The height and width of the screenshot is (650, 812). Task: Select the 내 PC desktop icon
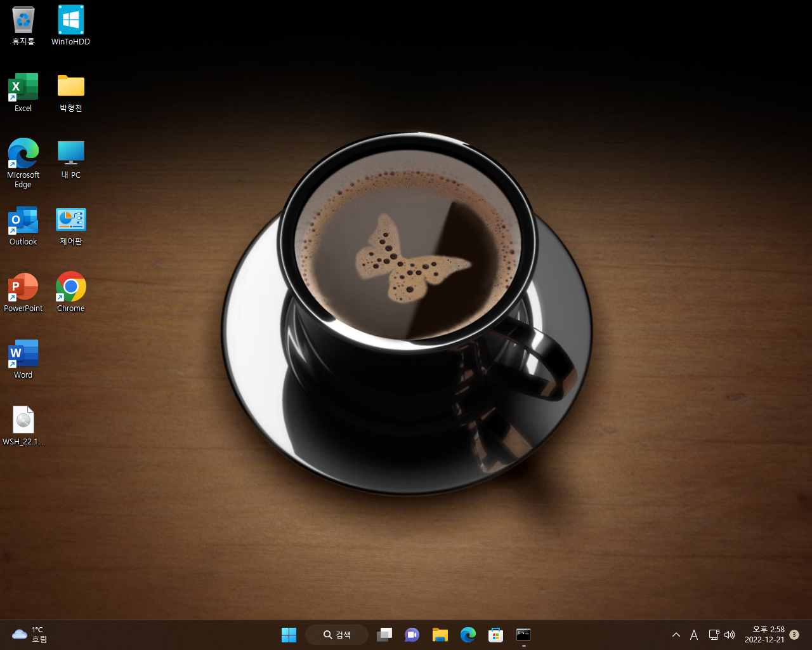[x=70, y=159]
